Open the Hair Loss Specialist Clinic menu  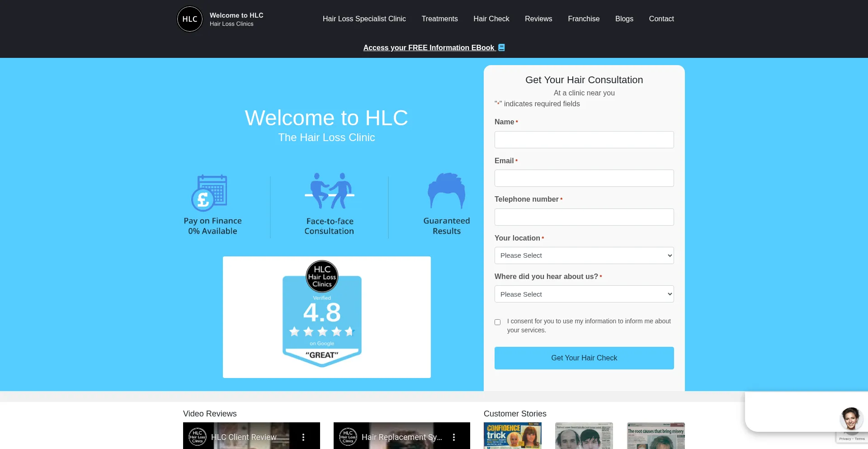(x=364, y=19)
